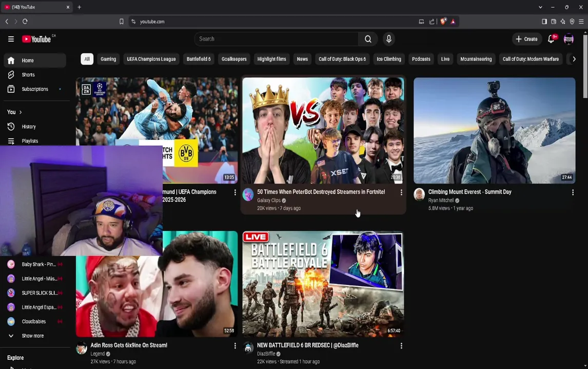Open Subscriptions in sidebar

[35, 89]
